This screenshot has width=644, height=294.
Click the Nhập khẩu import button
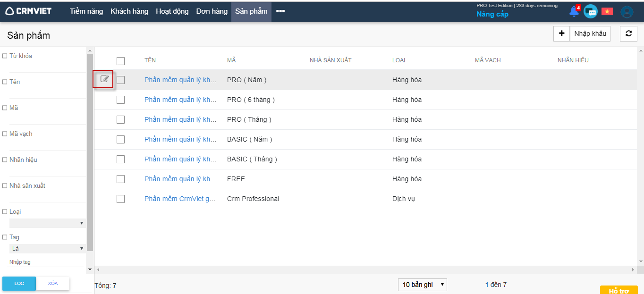click(x=590, y=34)
